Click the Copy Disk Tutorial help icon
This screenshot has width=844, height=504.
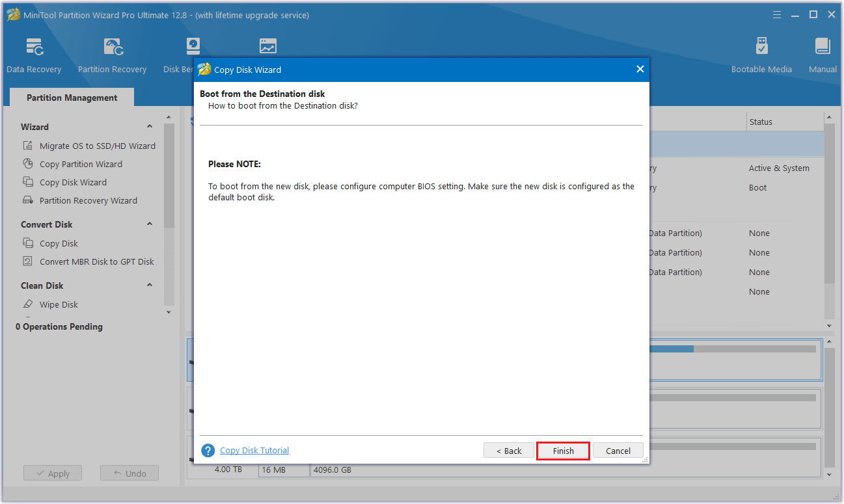coord(208,451)
